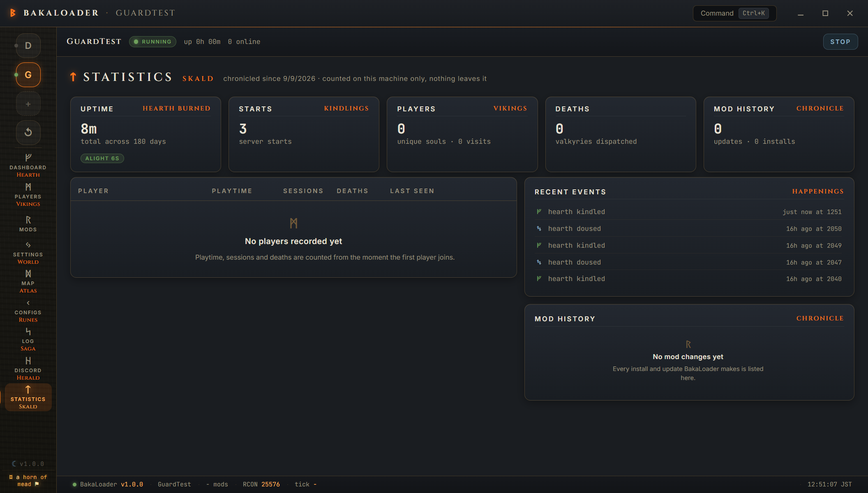Select hearth kindled event at 2040
Viewport: 868px width, 493px height.
click(x=689, y=279)
